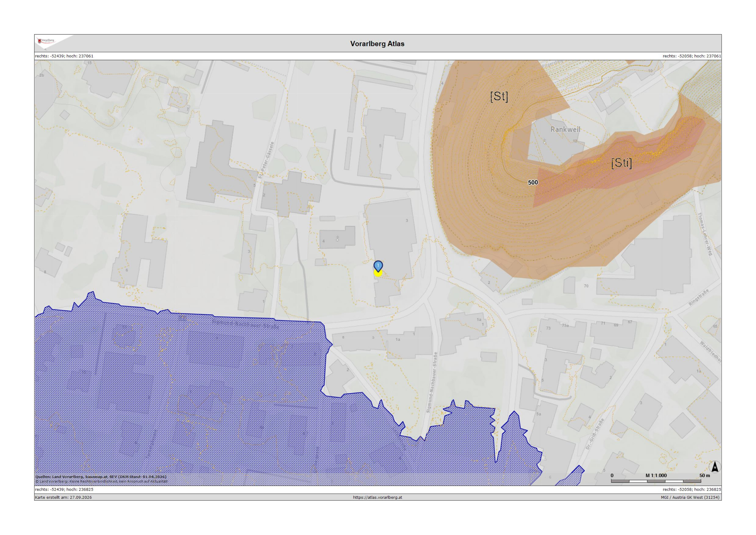Click the [St] hazard zone label
Screen dimensions: 756x535
coord(499,97)
